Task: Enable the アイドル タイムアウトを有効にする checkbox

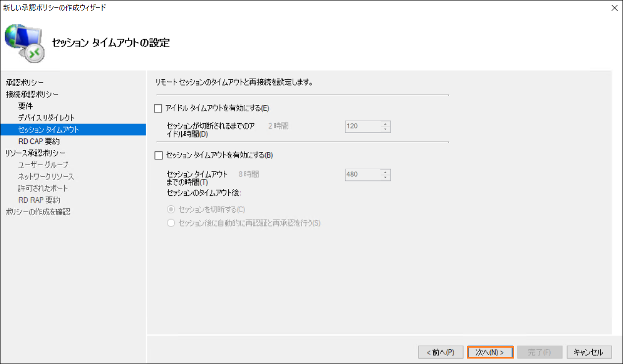Action: tap(158, 108)
